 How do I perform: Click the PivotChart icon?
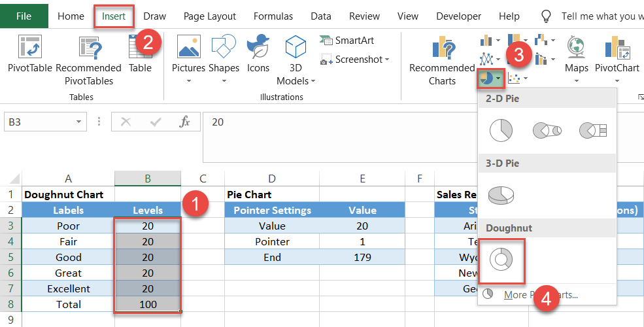pos(617,46)
